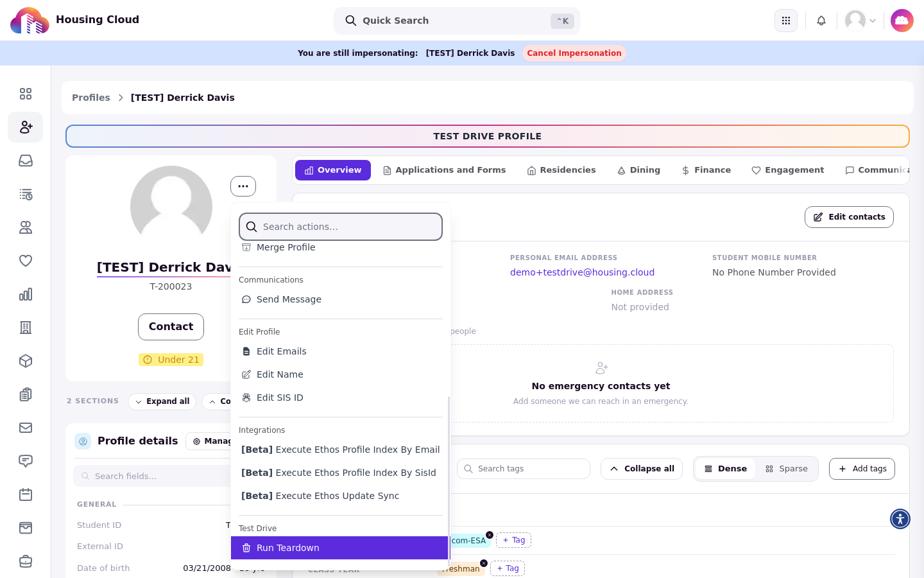924x578 pixels.
Task: Open the bar chart reports sidebar icon
Action: 26,294
